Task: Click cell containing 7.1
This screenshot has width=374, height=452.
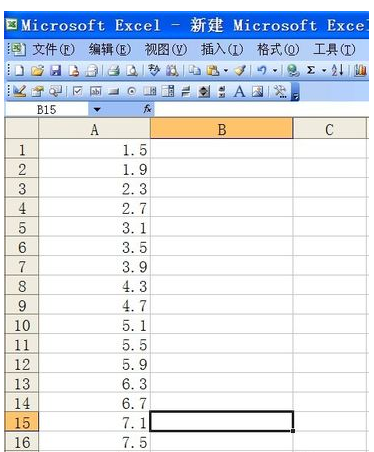Action: 94,422
